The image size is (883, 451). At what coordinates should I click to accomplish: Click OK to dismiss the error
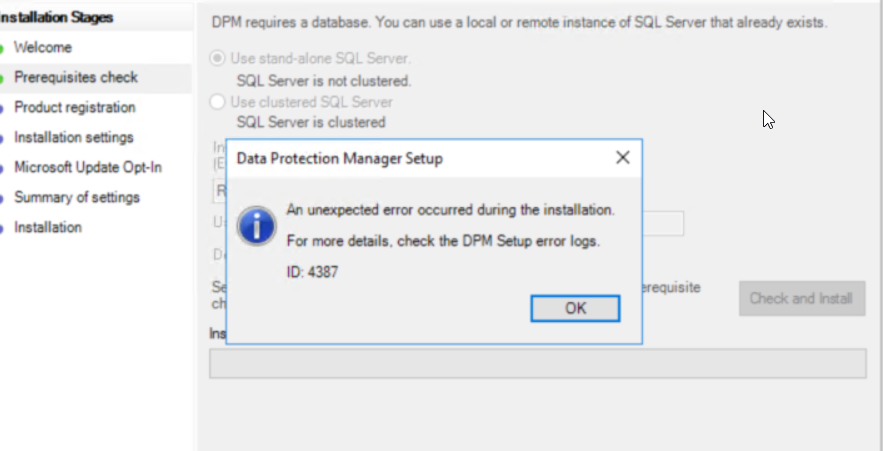(575, 309)
